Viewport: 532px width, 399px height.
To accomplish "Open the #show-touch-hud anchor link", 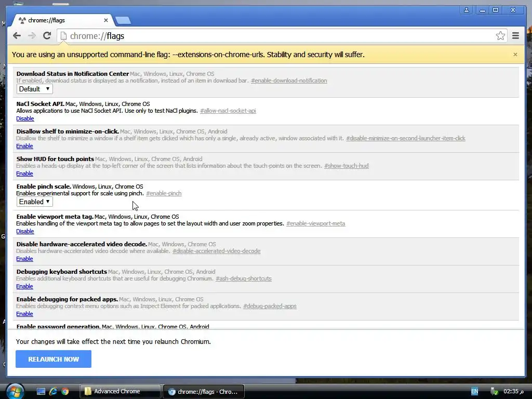I will coord(346,166).
